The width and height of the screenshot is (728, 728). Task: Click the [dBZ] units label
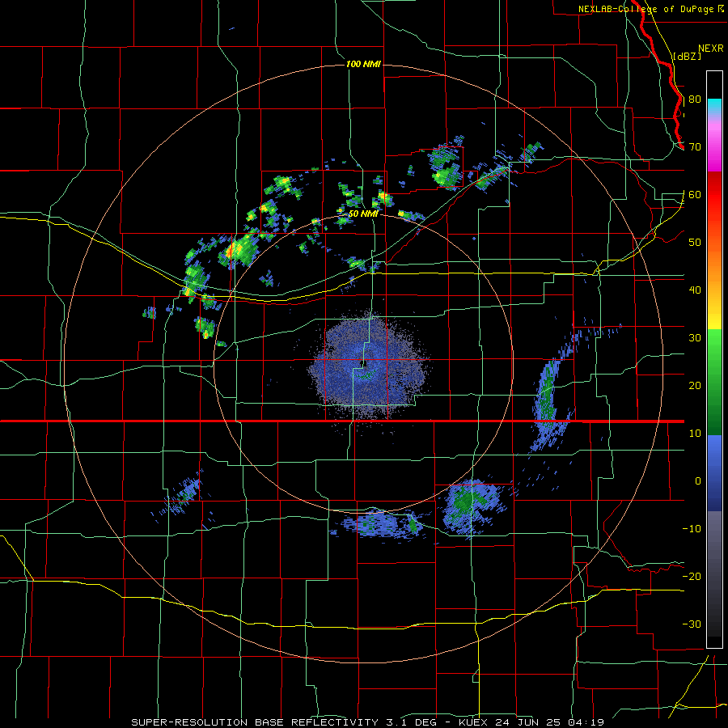687,56
